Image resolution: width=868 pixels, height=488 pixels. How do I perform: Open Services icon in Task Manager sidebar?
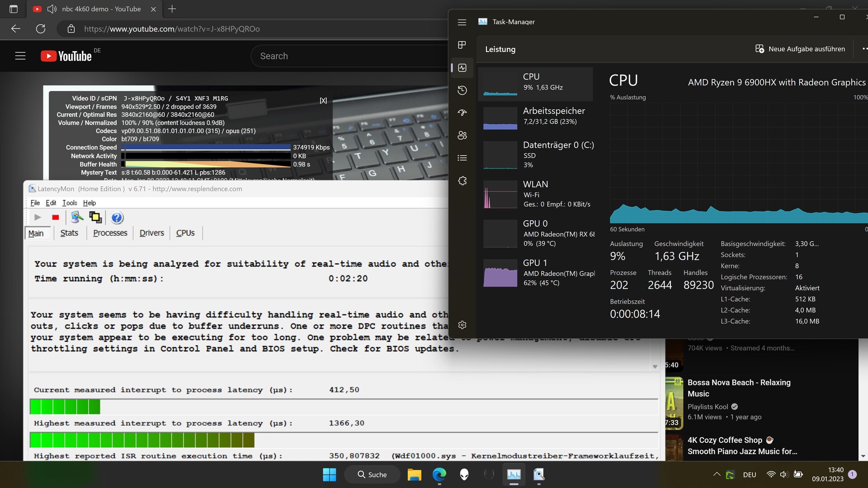coord(462,181)
